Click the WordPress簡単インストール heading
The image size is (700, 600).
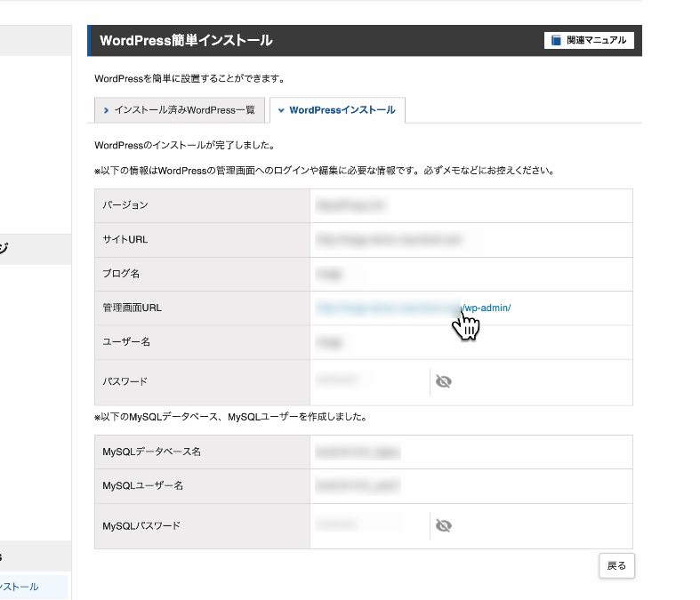pyautogui.click(x=186, y=41)
